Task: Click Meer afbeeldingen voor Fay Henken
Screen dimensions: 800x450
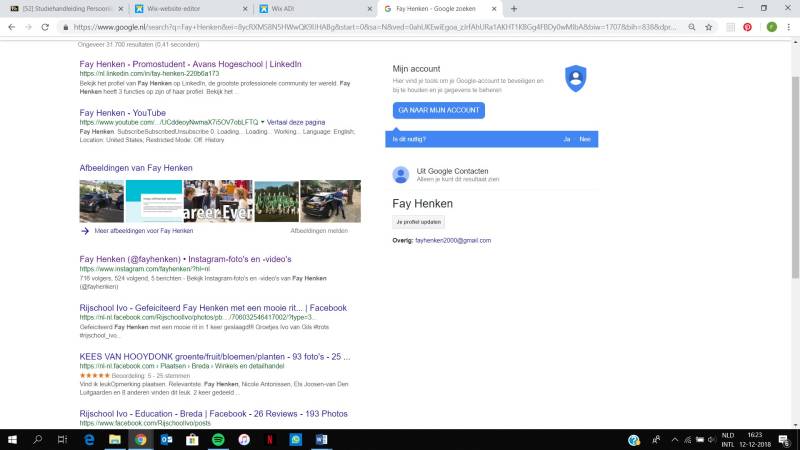Action: click(x=143, y=231)
